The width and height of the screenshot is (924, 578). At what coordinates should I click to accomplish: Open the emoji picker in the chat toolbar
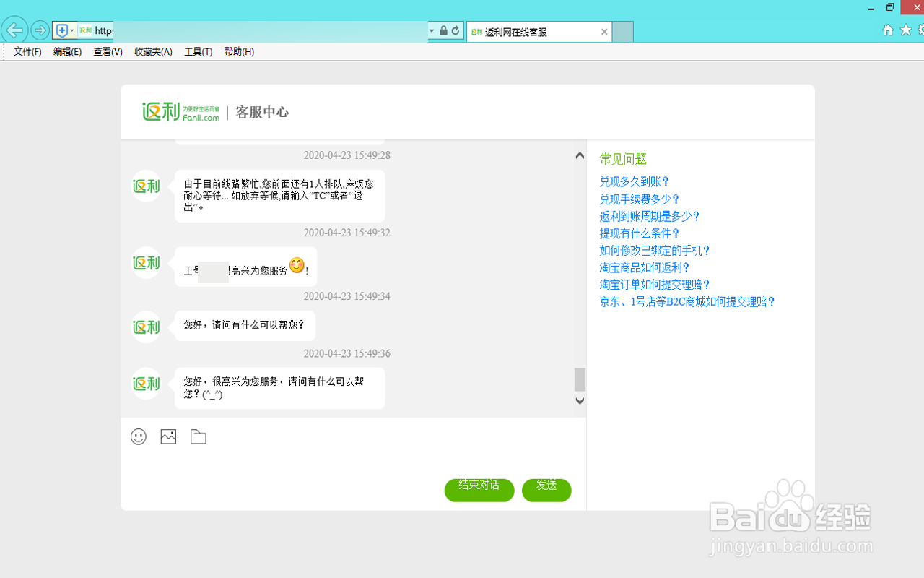click(x=139, y=436)
